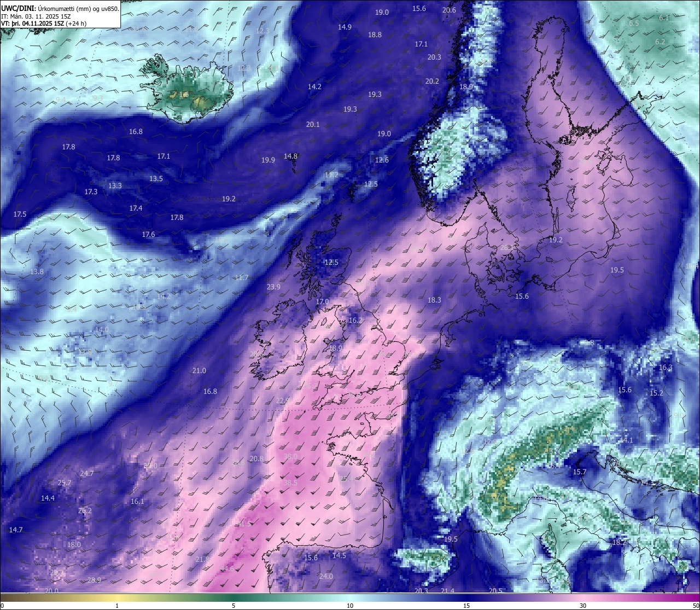
Task: Click the 16.3 value label
Action: point(666,368)
